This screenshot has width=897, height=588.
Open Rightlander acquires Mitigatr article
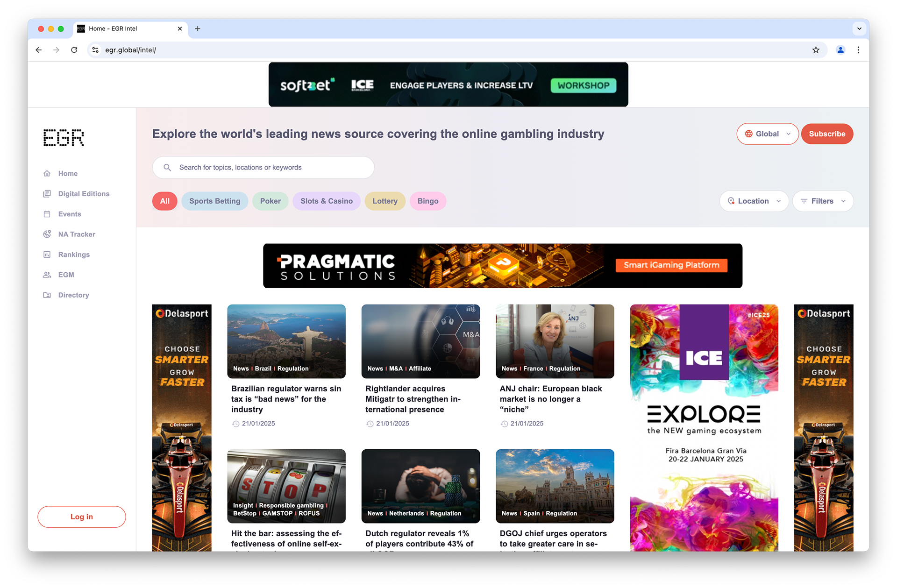click(x=413, y=399)
